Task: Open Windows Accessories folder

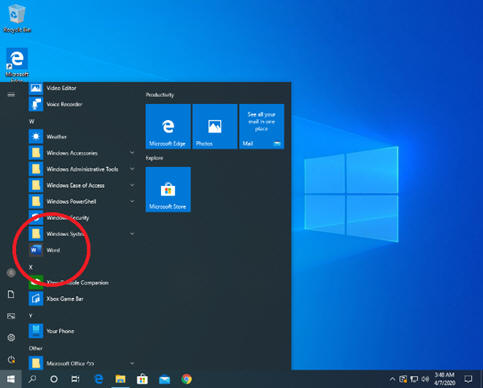Action: (x=82, y=153)
